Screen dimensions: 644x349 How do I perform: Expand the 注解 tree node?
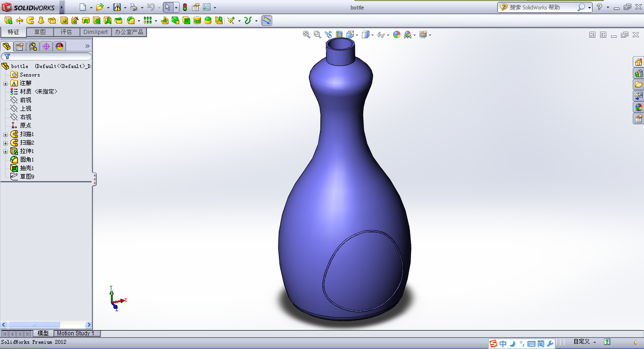pos(5,83)
